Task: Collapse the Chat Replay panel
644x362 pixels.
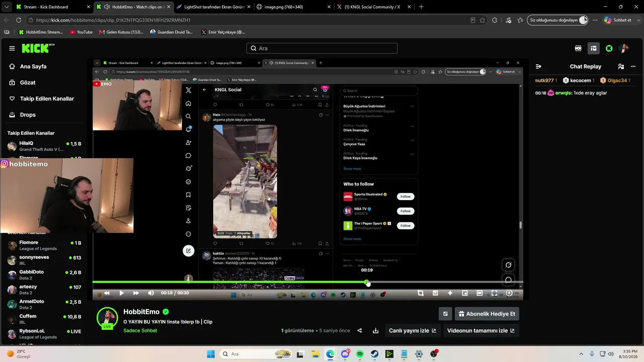Action: [x=538, y=66]
